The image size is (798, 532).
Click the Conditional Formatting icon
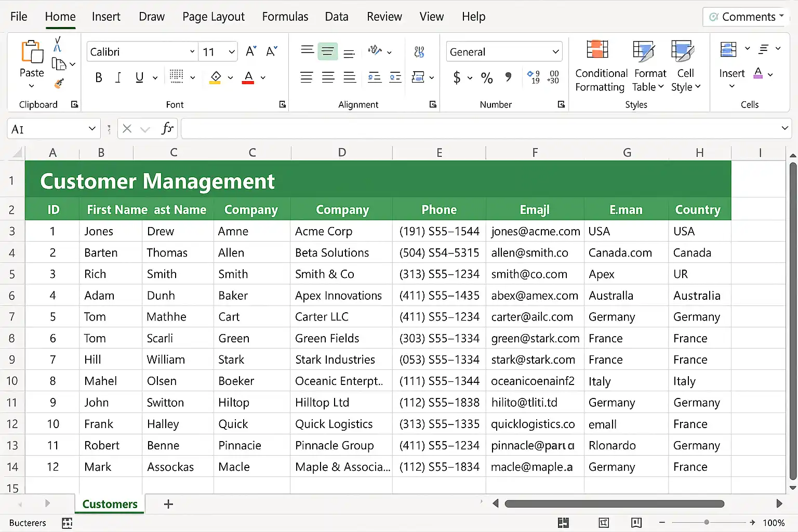click(x=597, y=50)
